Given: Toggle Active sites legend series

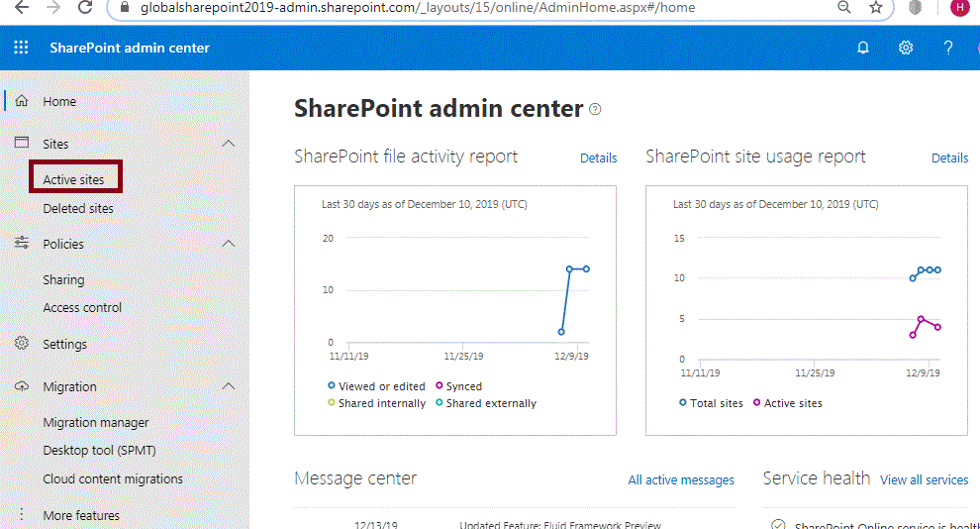Looking at the screenshot, I should click(x=788, y=403).
